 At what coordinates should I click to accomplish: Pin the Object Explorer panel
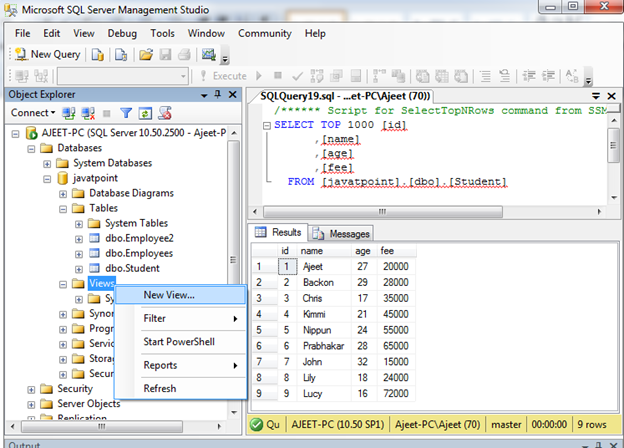pyautogui.click(x=218, y=95)
